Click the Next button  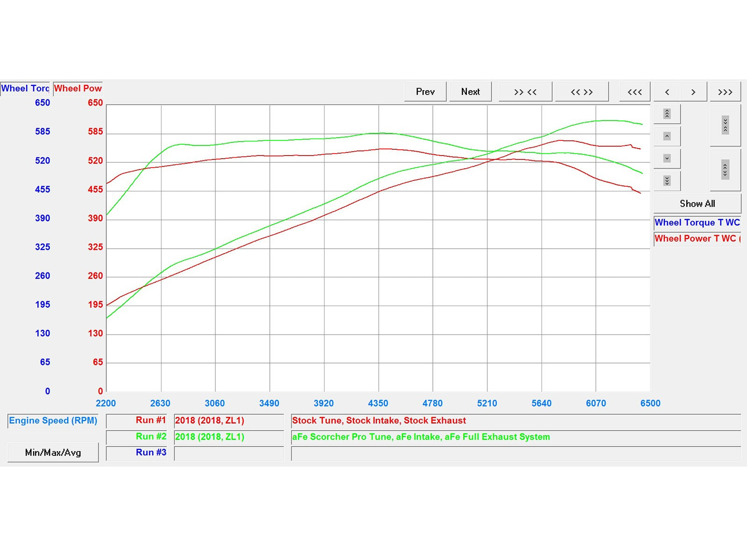point(471,92)
